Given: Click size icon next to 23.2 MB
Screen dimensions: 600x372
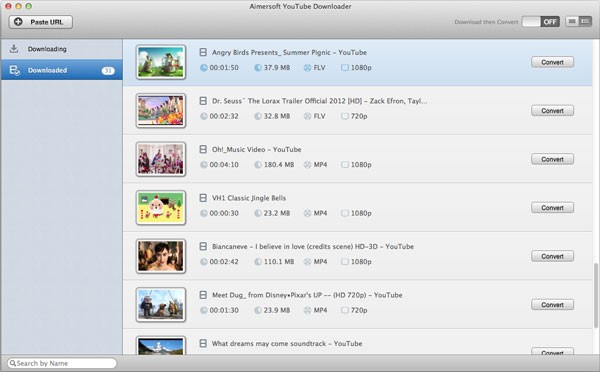Looking at the screenshot, I should [258, 214].
